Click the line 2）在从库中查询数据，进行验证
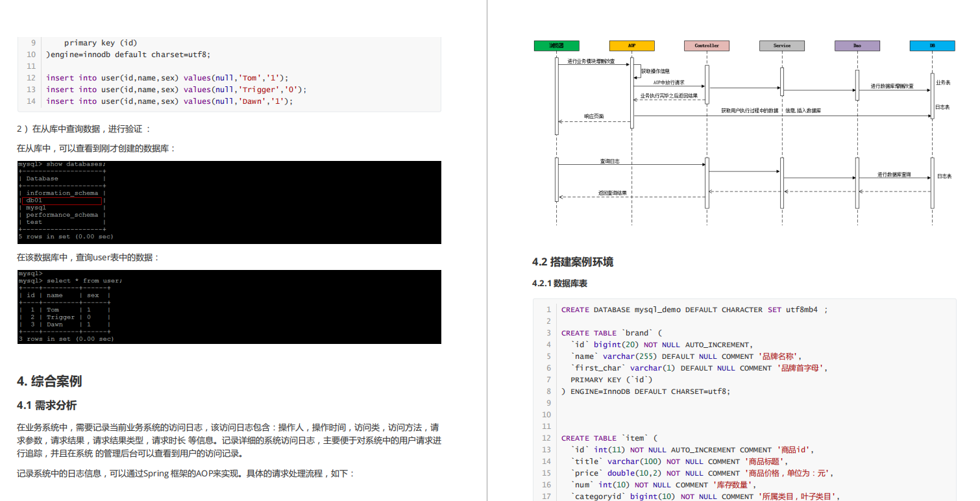The width and height of the screenshot is (980, 501). coord(84,129)
